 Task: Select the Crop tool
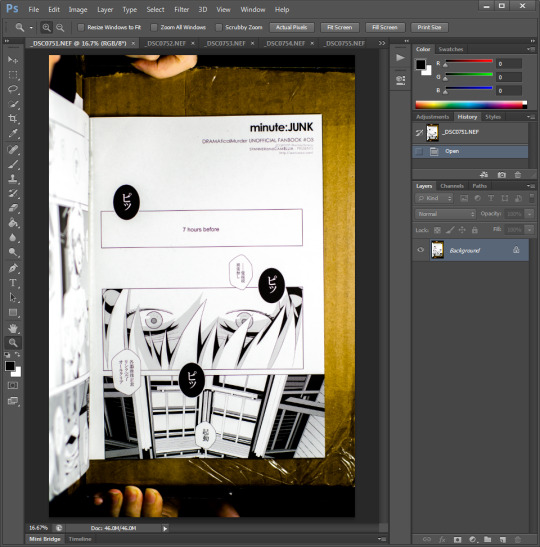(13, 119)
